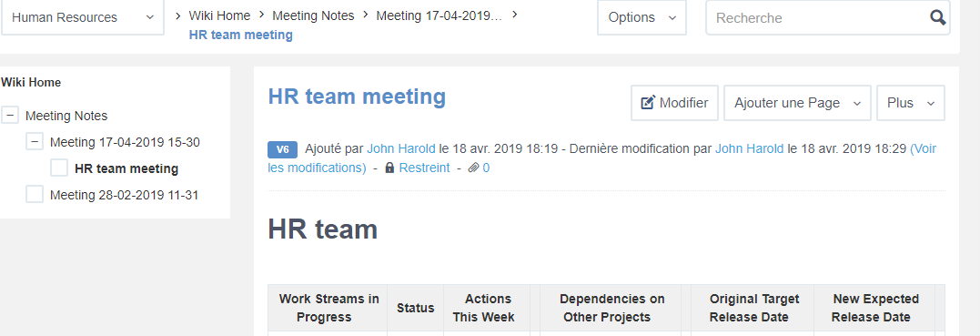The height and width of the screenshot is (336, 980).
Task: Open Meeting Notes breadcrumb link
Action: pos(313,15)
